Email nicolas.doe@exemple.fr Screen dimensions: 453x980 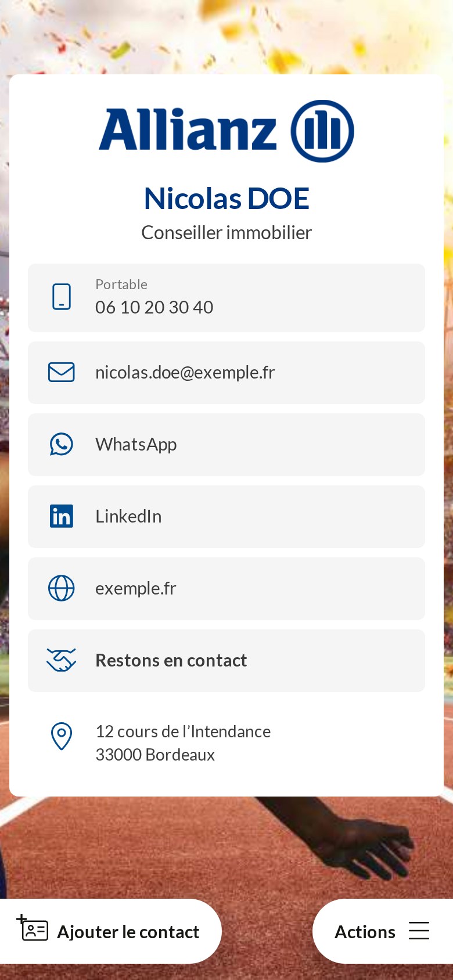[x=227, y=373]
